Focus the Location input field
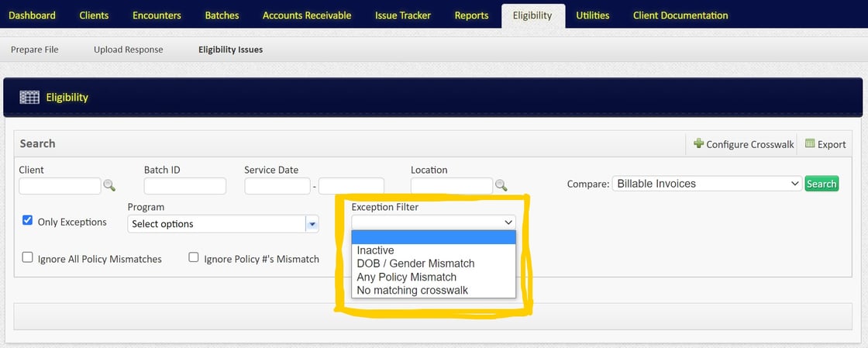Viewport: 868px width, 348px height. (452, 186)
